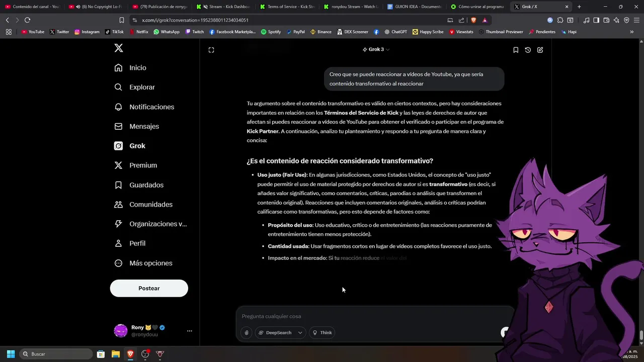Expand DeepSearch options chevron
Viewport: 644px width, 362px height.
[300, 332]
